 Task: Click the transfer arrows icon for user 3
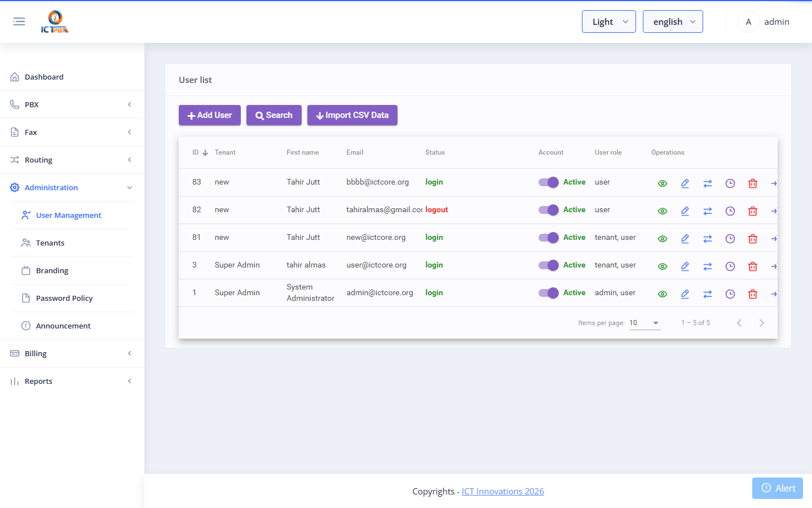point(708,266)
